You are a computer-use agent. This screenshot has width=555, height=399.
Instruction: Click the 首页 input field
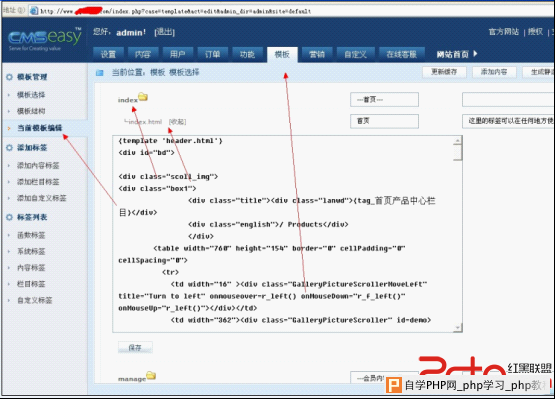(384, 121)
